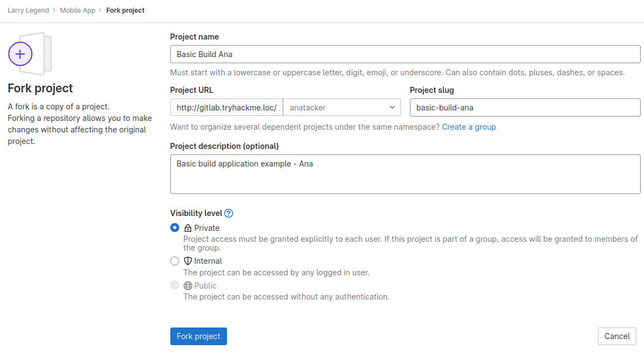Click the purple fork project plus icon
Viewport: 644px width, 355px height.
(x=20, y=54)
